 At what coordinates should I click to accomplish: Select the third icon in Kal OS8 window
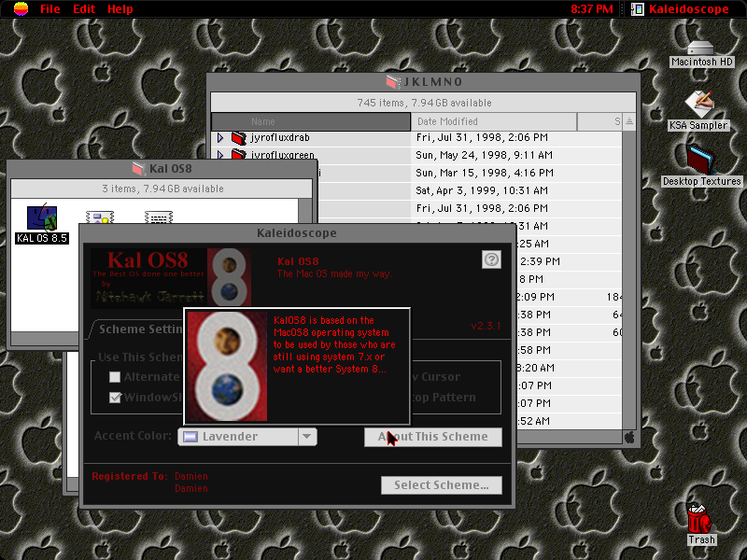point(159,217)
